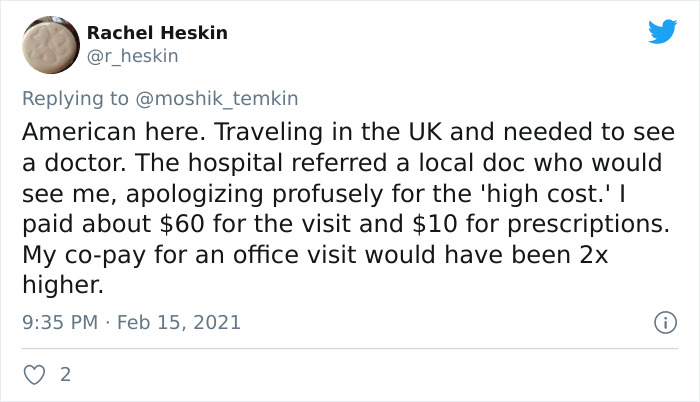Click the Feb 15, 2021 date
The width and height of the screenshot is (700, 402).
pyautogui.click(x=179, y=322)
